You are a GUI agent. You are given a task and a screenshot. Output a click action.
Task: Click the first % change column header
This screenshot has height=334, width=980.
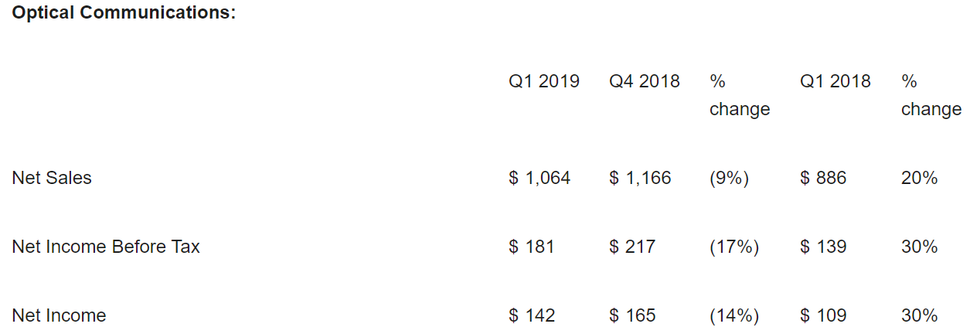[x=739, y=95]
